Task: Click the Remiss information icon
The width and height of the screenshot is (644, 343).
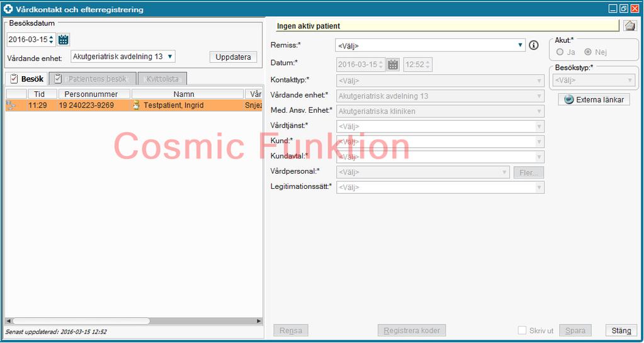Action: [533, 45]
